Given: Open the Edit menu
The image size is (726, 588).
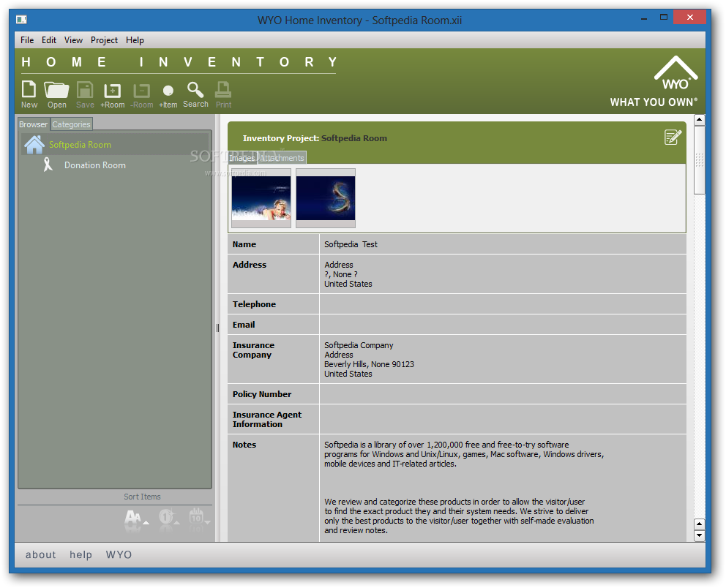Looking at the screenshot, I should 49,40.
